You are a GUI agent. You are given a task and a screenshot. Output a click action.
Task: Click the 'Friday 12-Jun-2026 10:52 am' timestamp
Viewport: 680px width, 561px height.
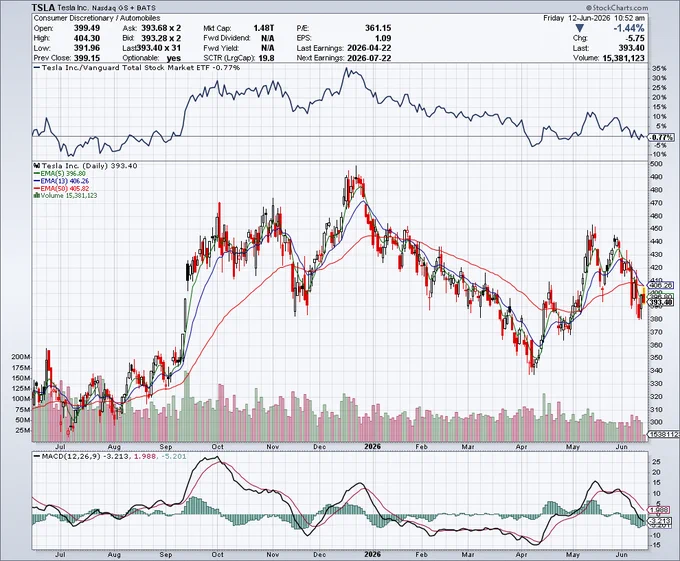pos(594,18)
